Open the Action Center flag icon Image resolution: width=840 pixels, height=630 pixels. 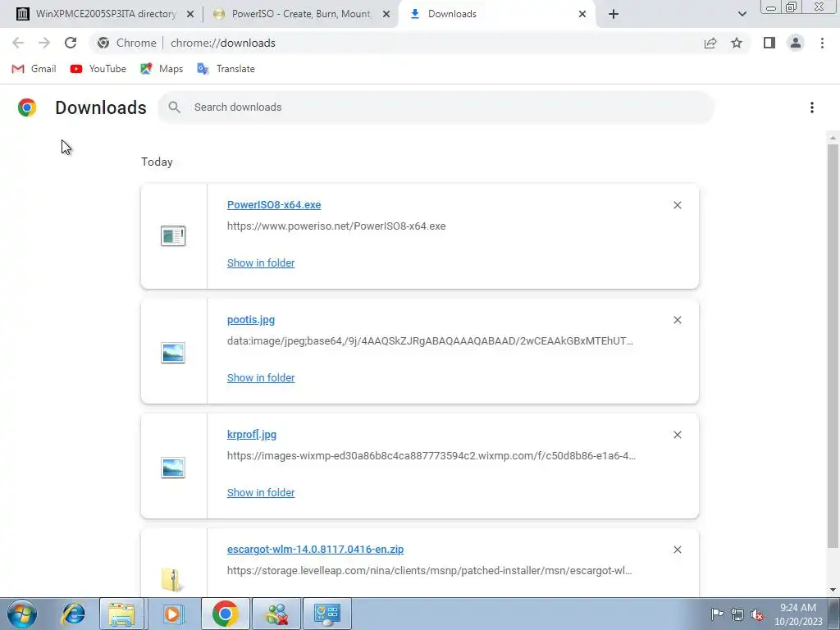pyautogui.click(x=717, y=614)
